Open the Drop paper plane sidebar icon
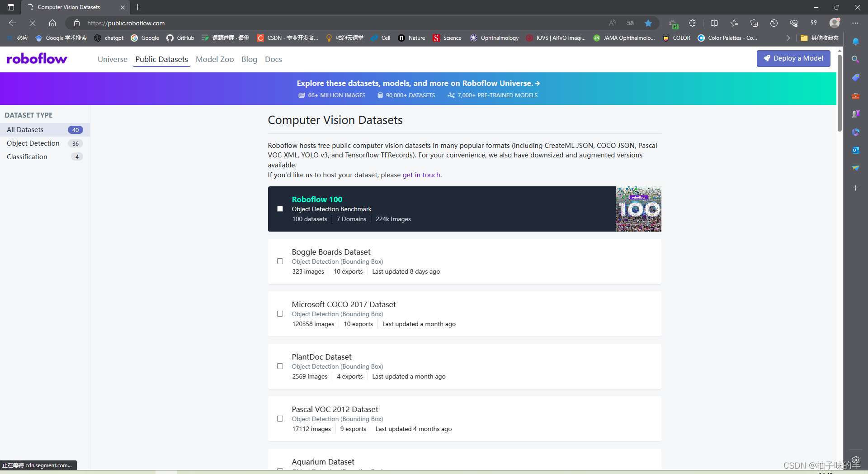 [x=855, y=168]
